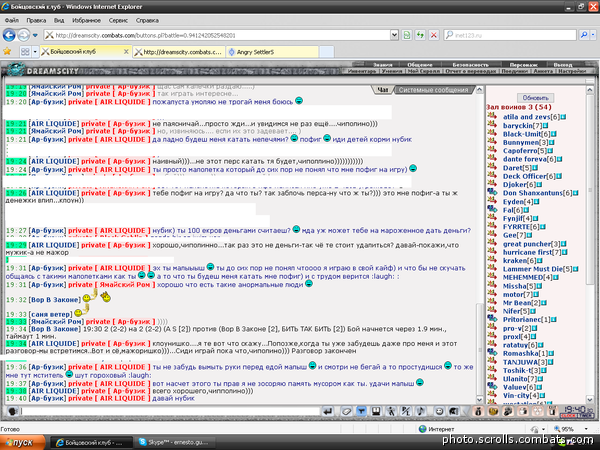The height and width of the screenshot is (450, 600).
Task: Click in the chat message input field
Action: tap(169, 411)
